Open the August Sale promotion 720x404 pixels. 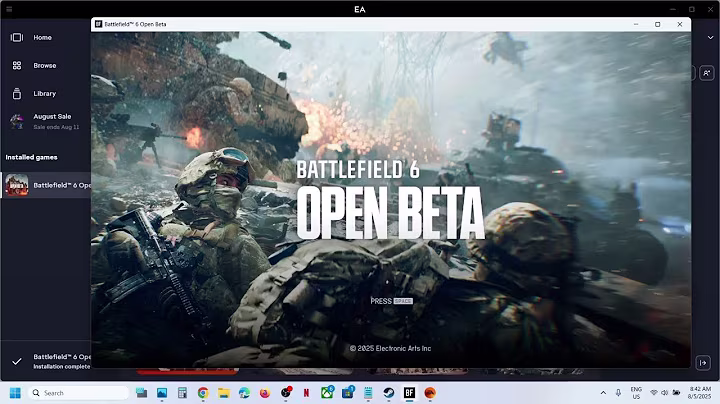coord(45,122)
